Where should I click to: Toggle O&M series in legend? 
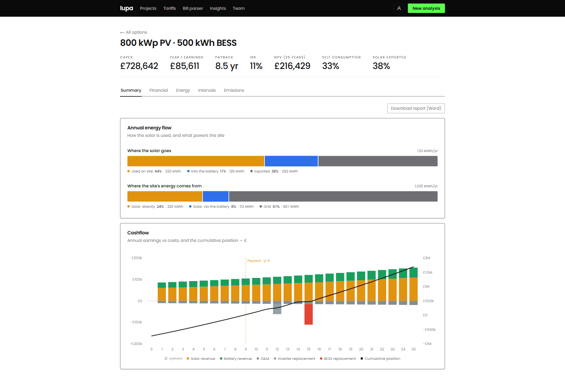click(263, 359)
